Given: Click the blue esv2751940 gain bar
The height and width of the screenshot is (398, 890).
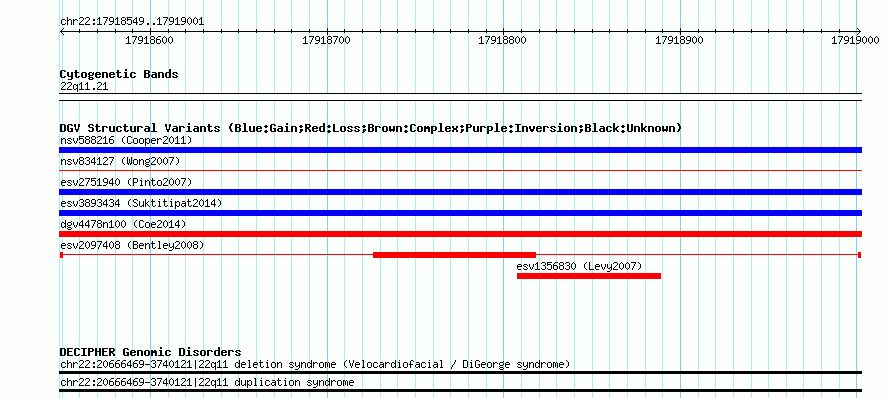Looking at the screenshot, I should (460, 192).
